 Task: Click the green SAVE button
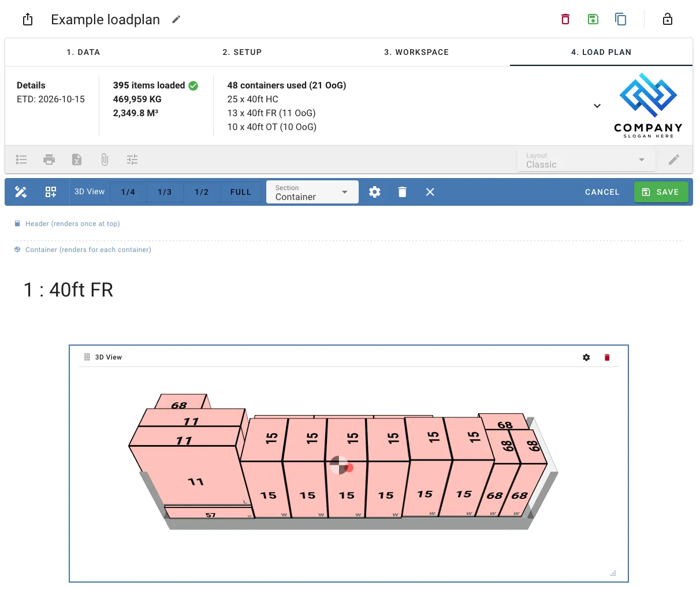[661, 192]
